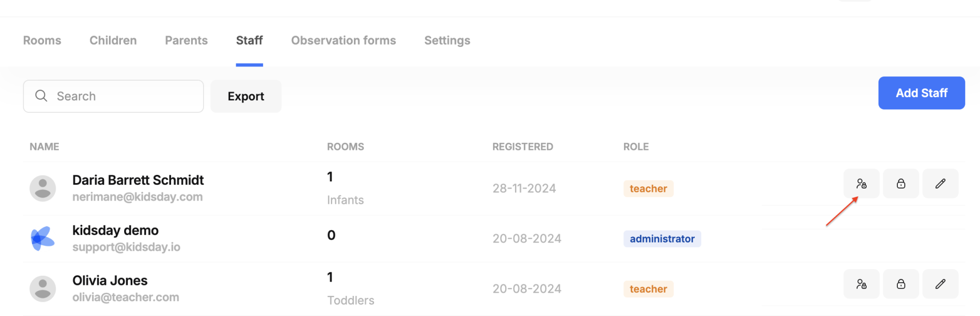
Task: Switch to the Rooms tab
Action: [x=42, y=40]
